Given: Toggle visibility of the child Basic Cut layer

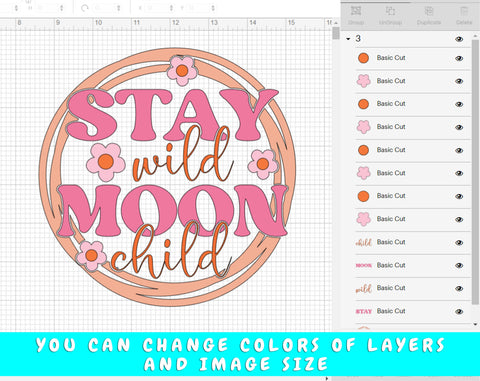Looking at the screenshot, I should click(x=459, y=242).
